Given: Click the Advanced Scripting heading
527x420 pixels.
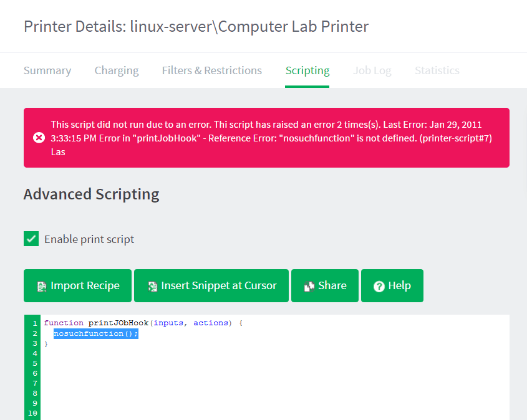Looking at the screenshot, I should click(92, 194).
